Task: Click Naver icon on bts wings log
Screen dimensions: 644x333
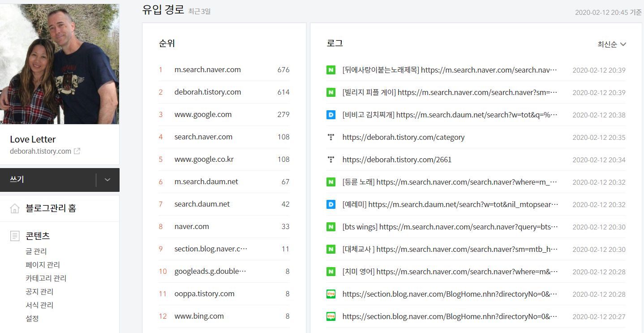Action: point(331,227)
